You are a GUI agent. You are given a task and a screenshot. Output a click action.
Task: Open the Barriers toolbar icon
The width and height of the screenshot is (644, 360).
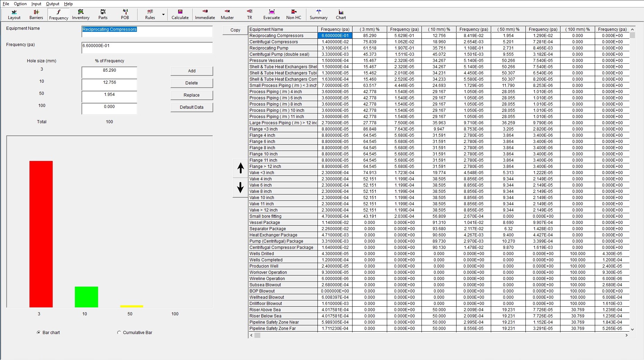(x=36, y=15)
